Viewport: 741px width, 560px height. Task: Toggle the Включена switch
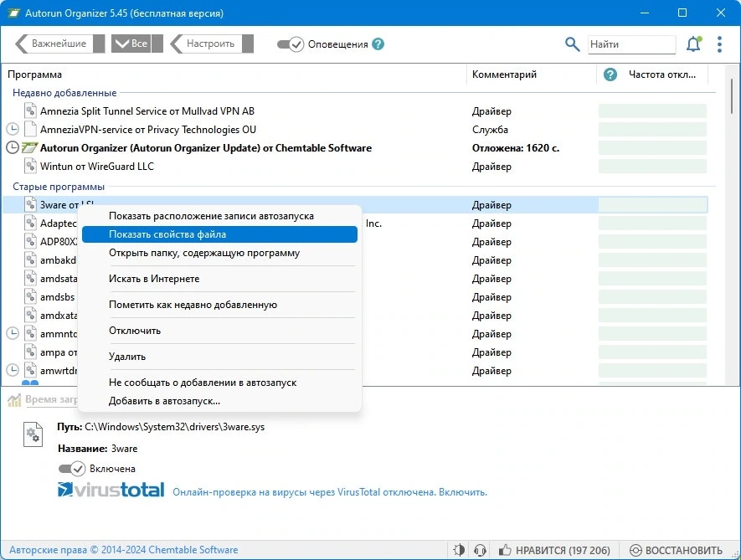click(x=72, y=469)
